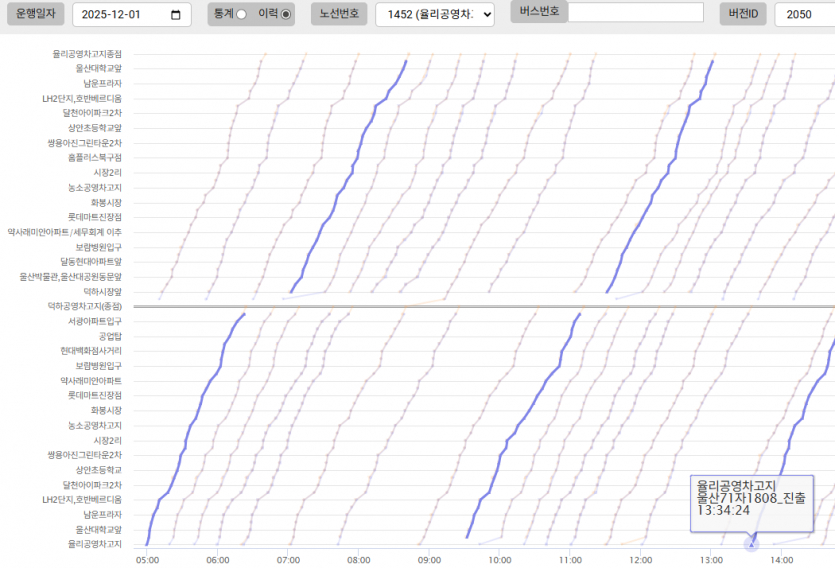Click the 12:00 time axis label

[641, 560]
